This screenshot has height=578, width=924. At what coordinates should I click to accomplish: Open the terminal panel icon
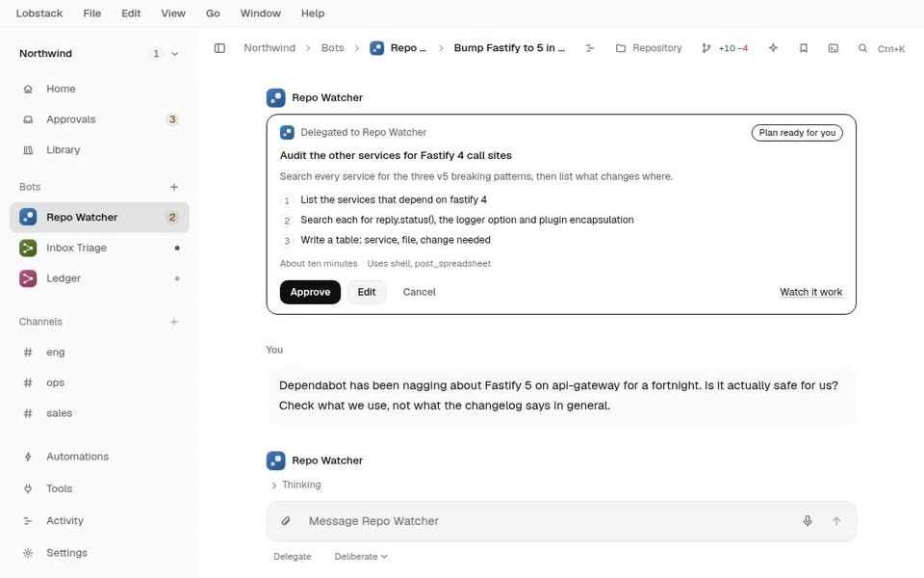pyautogui.click(x=834, y=48)
